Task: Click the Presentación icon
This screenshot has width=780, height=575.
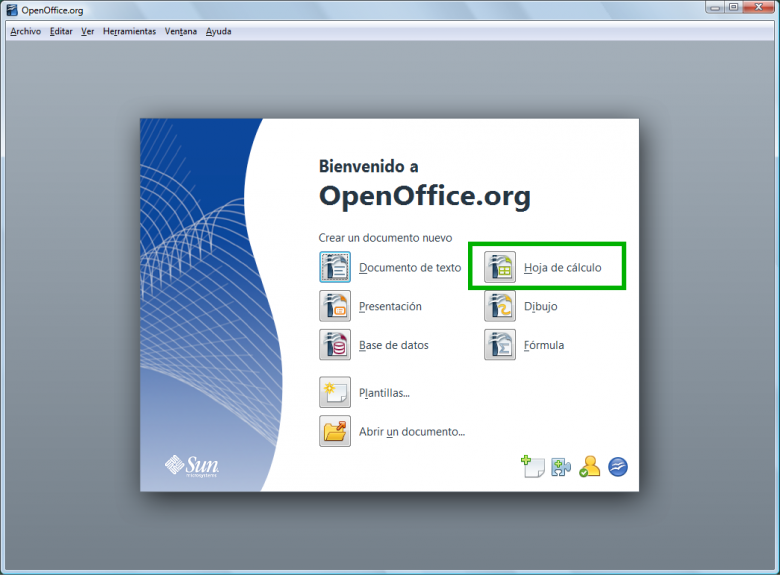Action: (335, 306)
